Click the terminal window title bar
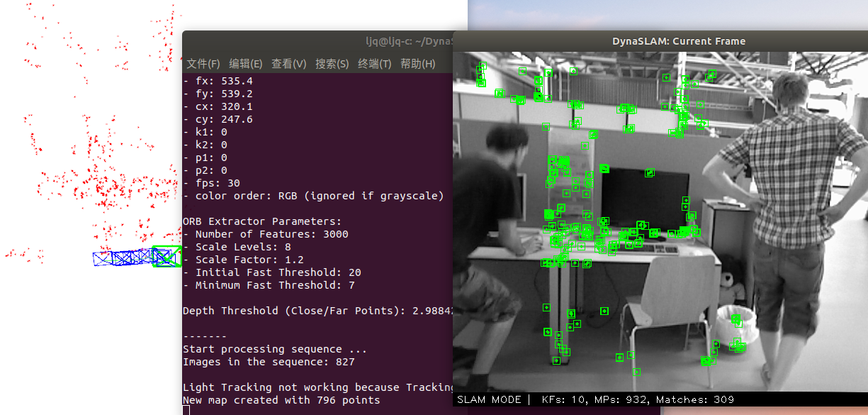This screenshot has height=415, width=868. [317, 41]
